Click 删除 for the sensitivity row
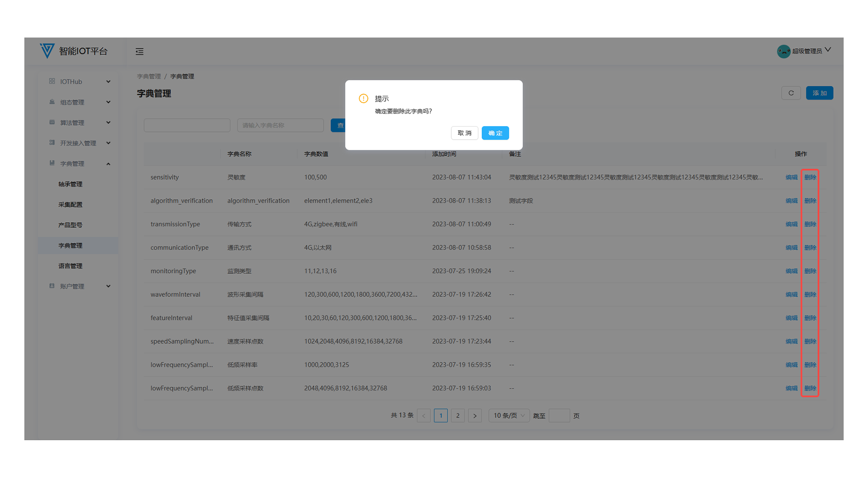The image size is (868, 488). pyautogui.click(x=810, y=177)
